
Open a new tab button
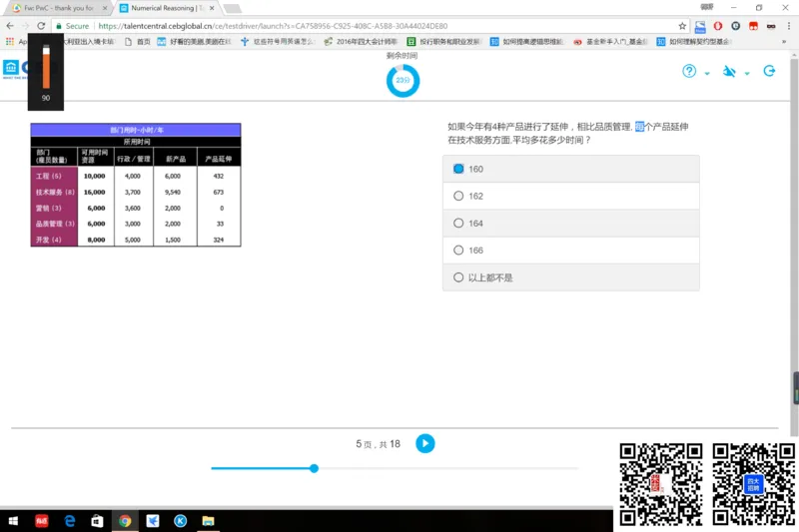pos(233,8)
